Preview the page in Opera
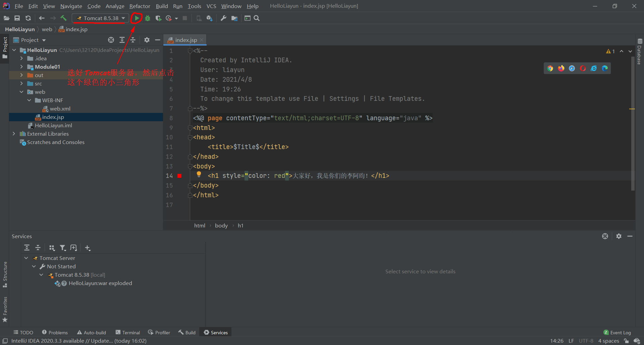 pos(583,68)
